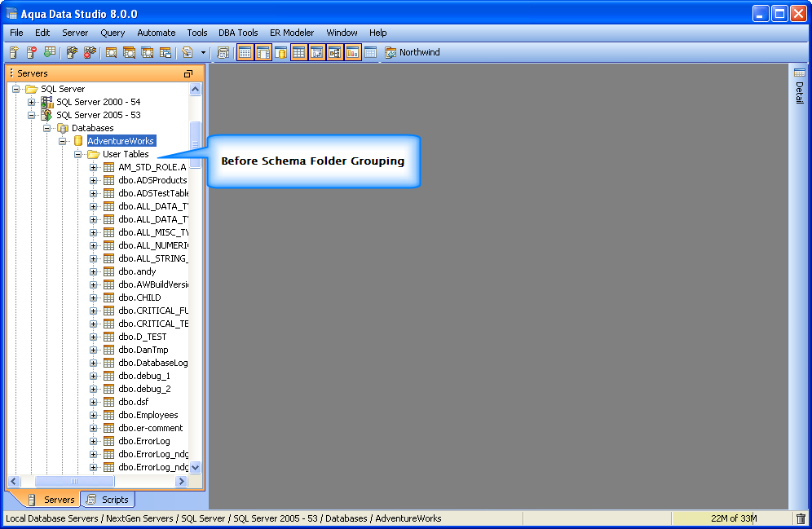
Task: Toggle the first highlighted table view button
Action: pyautogui.click(x=245, y=52)
